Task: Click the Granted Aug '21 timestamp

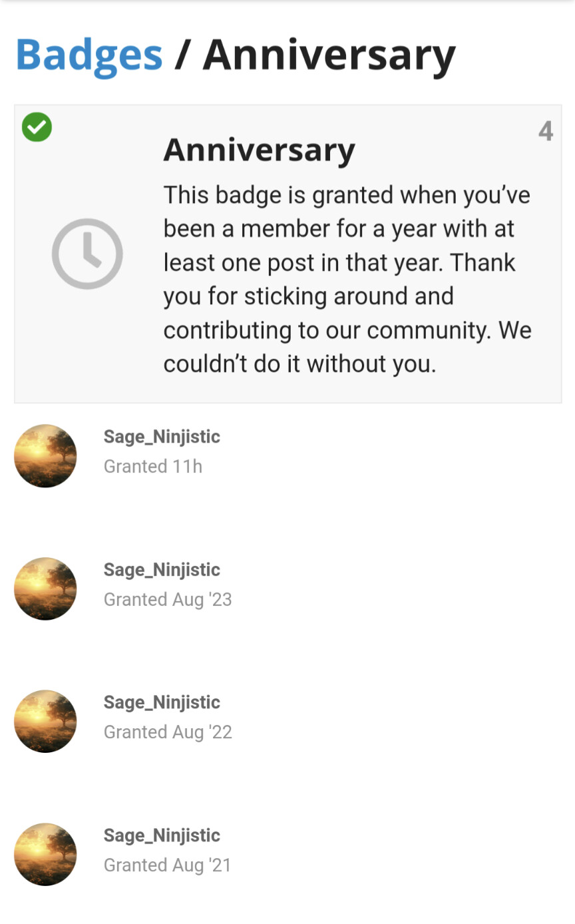Action: tap(168, 865)
